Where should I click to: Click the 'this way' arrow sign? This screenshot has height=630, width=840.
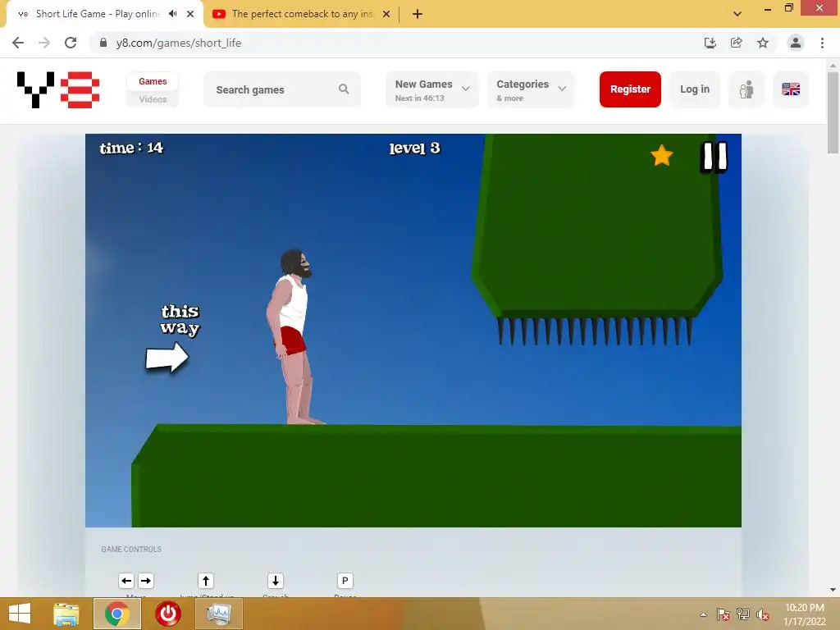pyautogui.click(x=167, y=358)
